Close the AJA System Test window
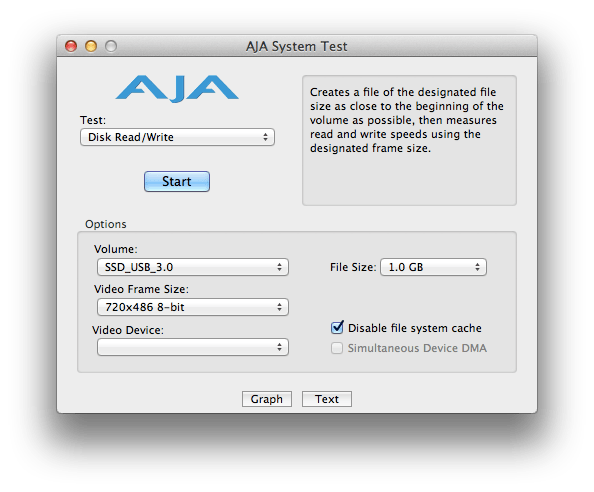The height and width of the screenshot is (492, 594). (x=71, y=46)
